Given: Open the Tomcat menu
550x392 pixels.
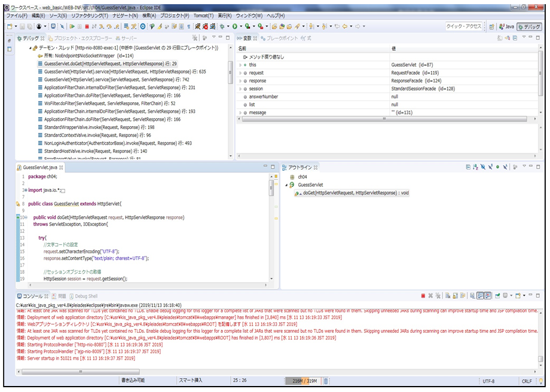Looking at the screenshot, I should (x=204, y=15).
